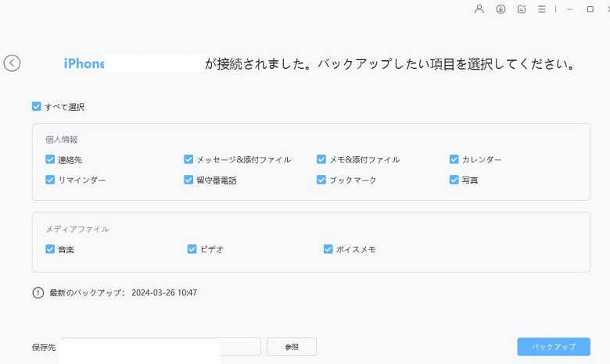Go back with the circular arrow icon
Screen dimensions: 610x364
[12, 63]
